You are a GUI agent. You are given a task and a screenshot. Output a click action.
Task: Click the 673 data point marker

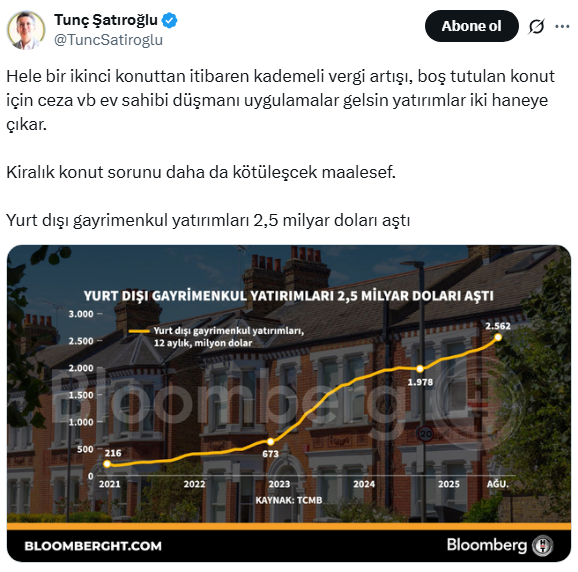click(270, 442)
